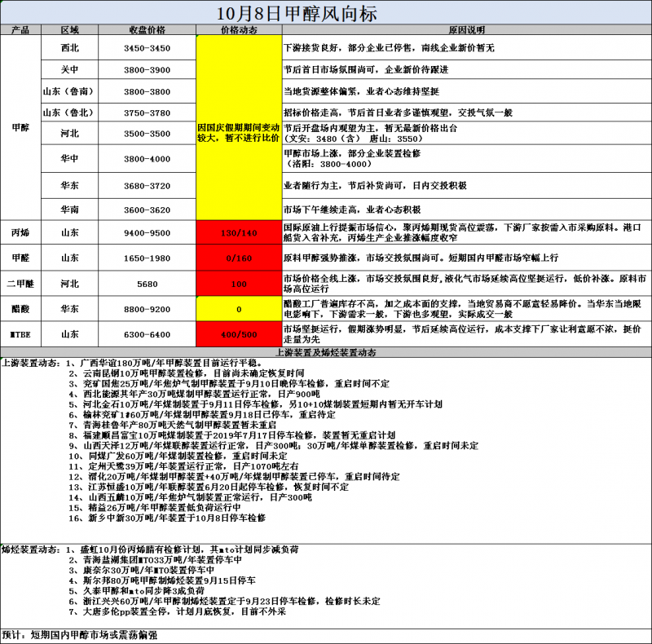Click the price 6300-6400 cell
Viewport: 652px width, 644px height.
(147, 334)
